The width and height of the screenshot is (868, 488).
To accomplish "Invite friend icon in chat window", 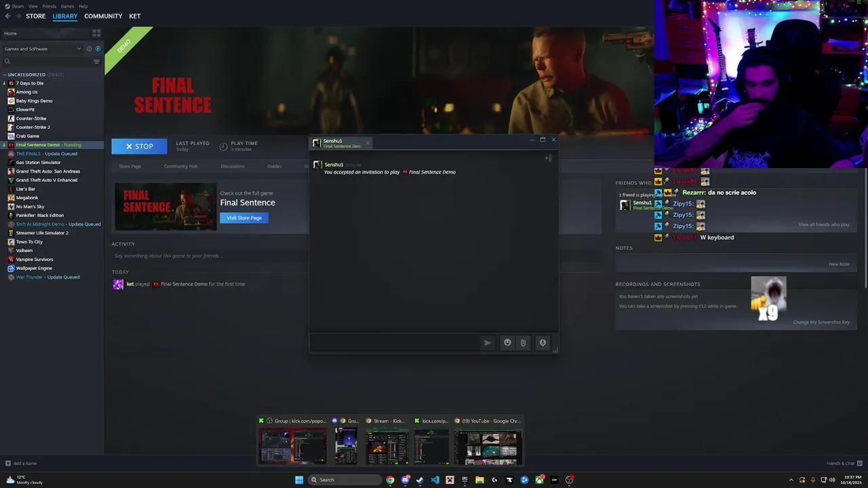I will (548, 159).
